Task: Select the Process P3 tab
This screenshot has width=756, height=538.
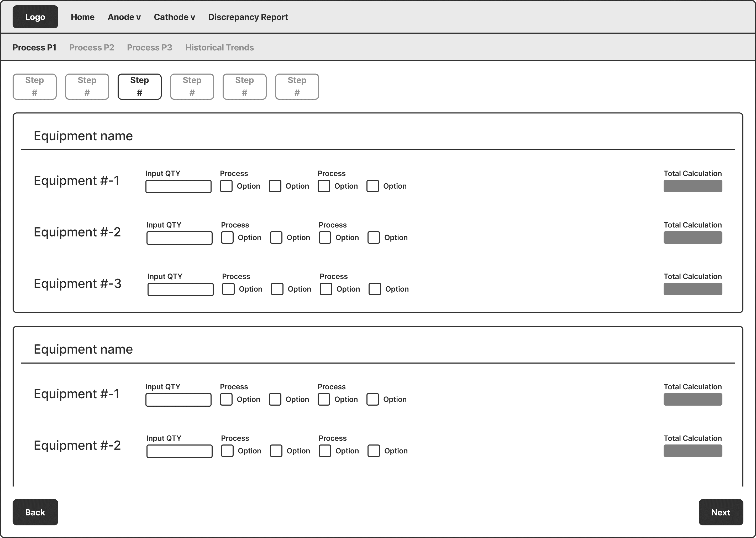Action: click(x=150, y=47)
